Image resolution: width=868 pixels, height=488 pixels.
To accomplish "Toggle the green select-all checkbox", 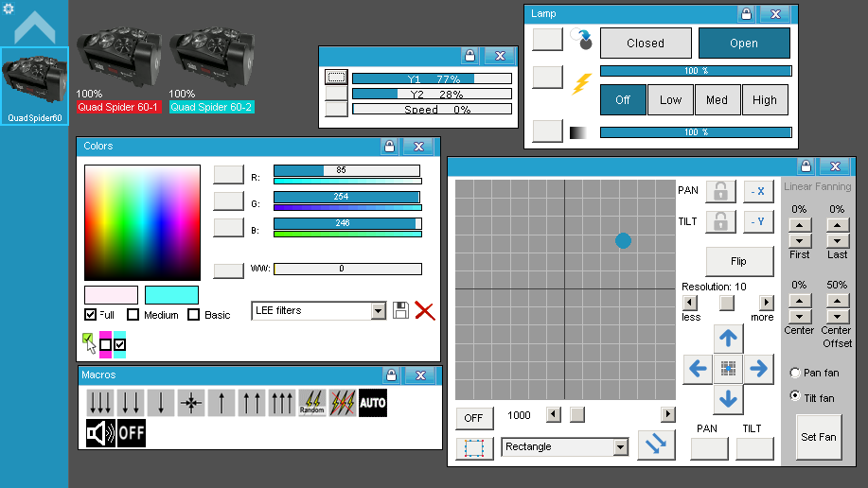I will pyautogui.click(x=87, y=338).
